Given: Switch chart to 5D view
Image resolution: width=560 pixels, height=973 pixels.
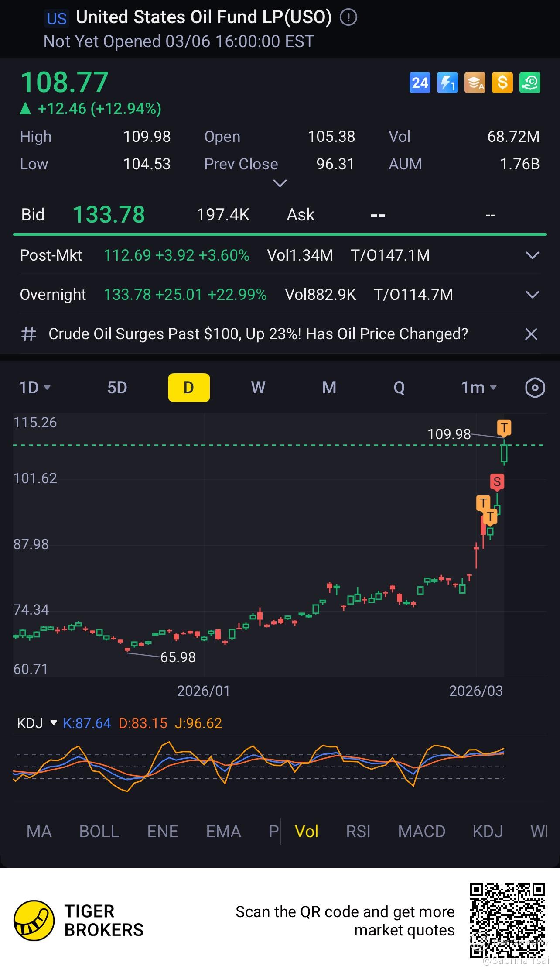Looking at the screenshot, I should pos(117,388).
